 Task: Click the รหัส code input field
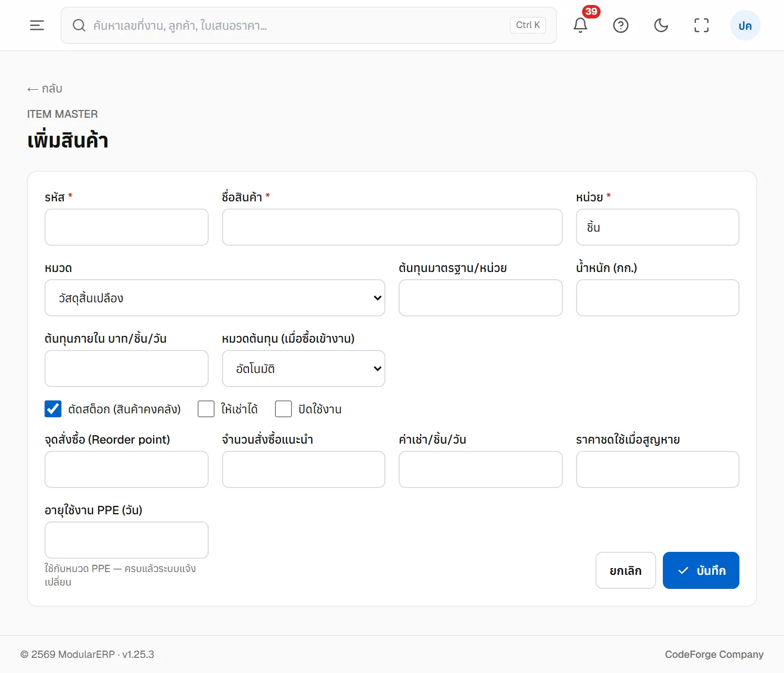coord(127,227)
